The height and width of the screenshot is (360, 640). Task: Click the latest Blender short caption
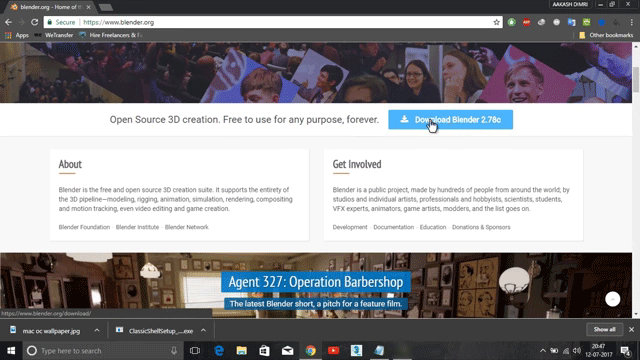(x=316, y=304)
